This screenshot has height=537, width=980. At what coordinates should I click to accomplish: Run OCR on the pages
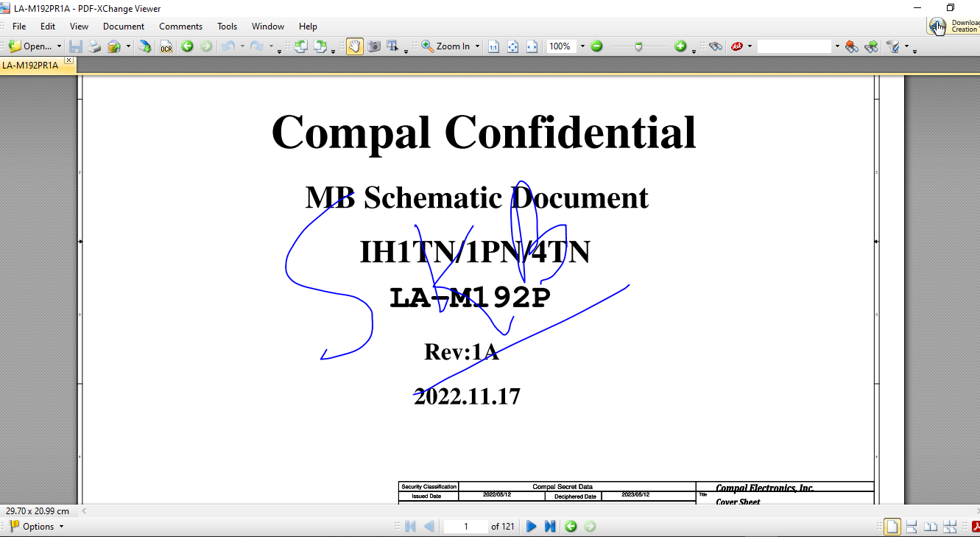166,46
